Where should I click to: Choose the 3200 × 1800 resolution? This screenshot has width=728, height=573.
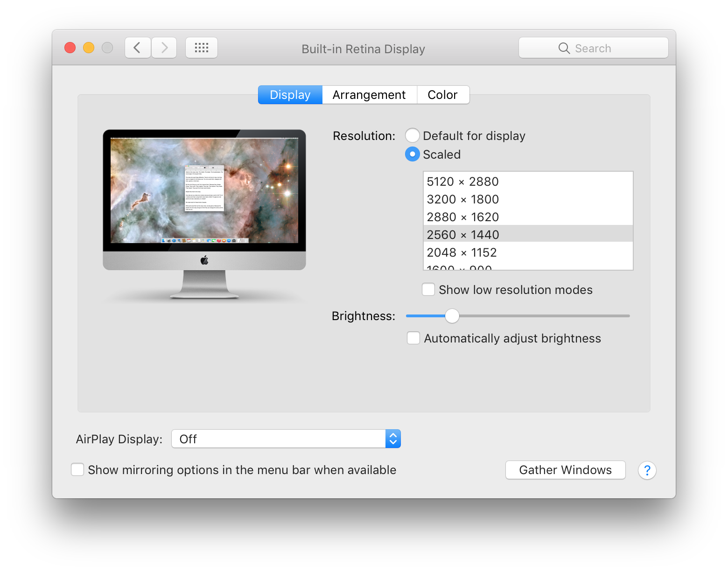tap(528, 199)
